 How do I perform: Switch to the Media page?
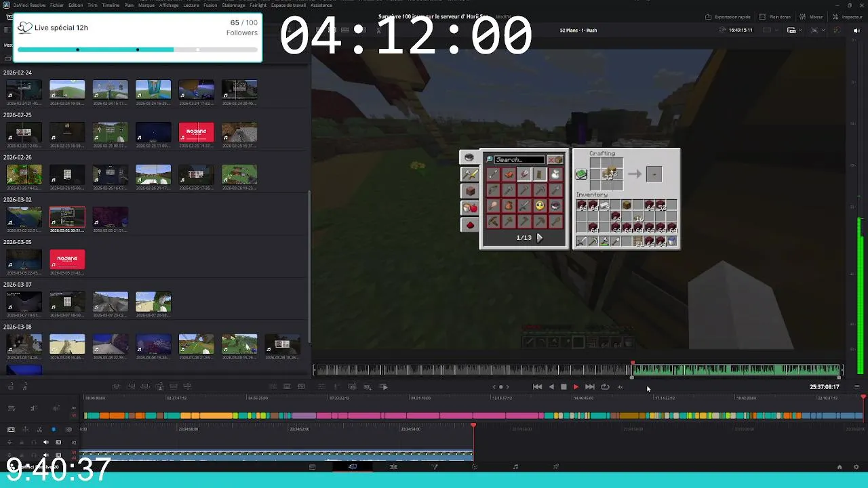(x=312, y=466)
